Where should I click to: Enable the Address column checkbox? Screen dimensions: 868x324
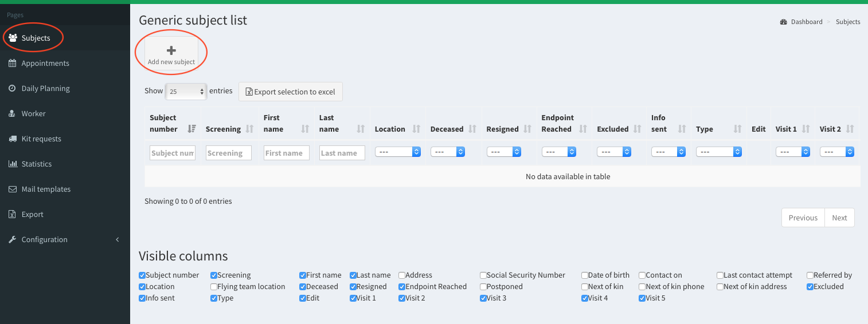coord(402,275)
